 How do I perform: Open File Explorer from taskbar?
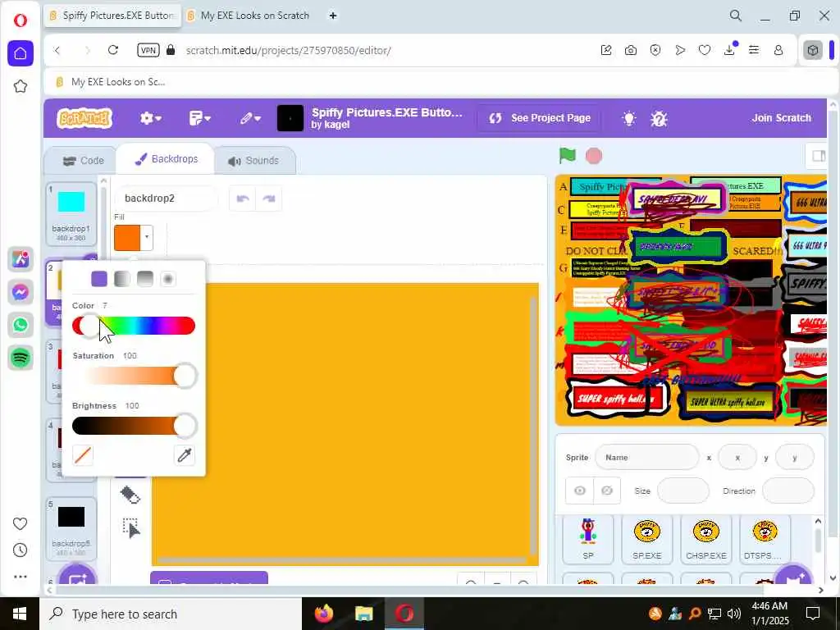pyautogui.click(x=364, y=614)
